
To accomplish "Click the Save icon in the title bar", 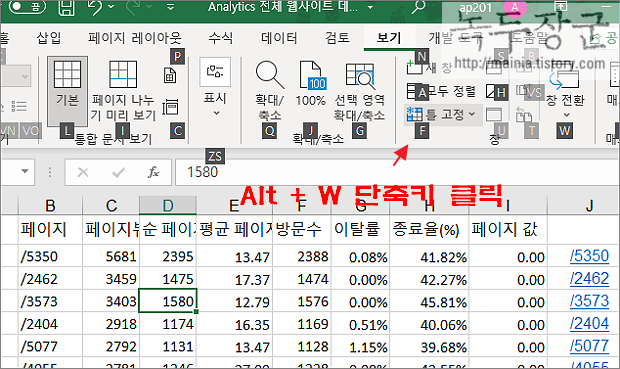I will tap(66, 8).
